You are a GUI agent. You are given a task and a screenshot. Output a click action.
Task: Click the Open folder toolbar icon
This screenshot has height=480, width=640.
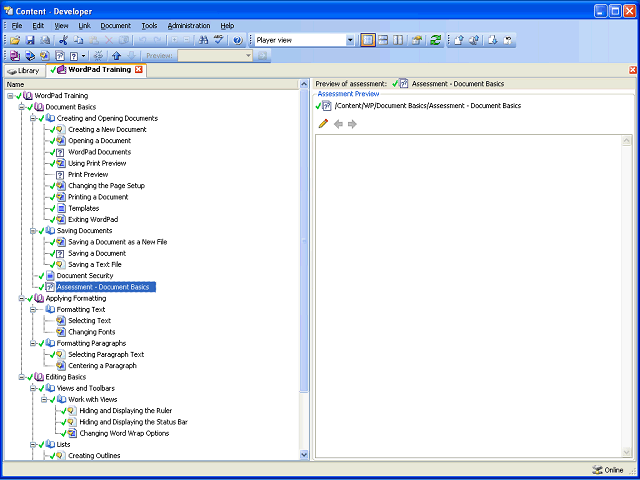click(15, 40)
